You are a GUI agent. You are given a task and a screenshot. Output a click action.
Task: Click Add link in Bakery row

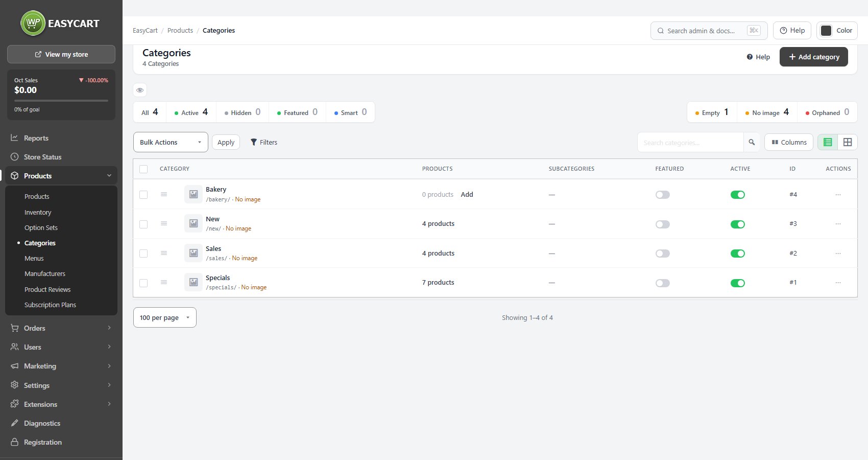tap(467, 194)
